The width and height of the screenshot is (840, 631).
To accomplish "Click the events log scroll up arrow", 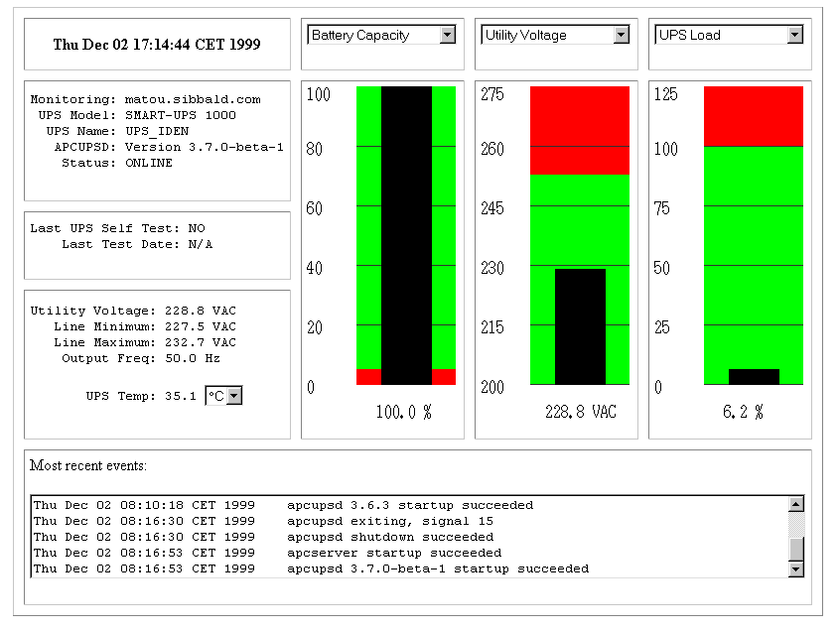I will [795, 505].
